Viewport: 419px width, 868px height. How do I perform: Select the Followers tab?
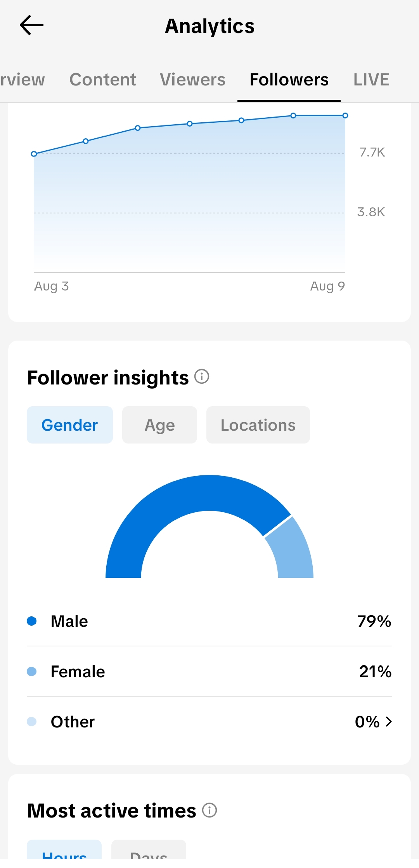click(x=289, y=80)
